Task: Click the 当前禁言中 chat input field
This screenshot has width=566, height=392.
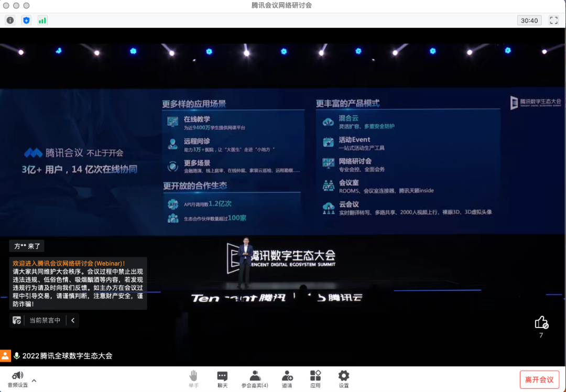Action: pos(45,320)
